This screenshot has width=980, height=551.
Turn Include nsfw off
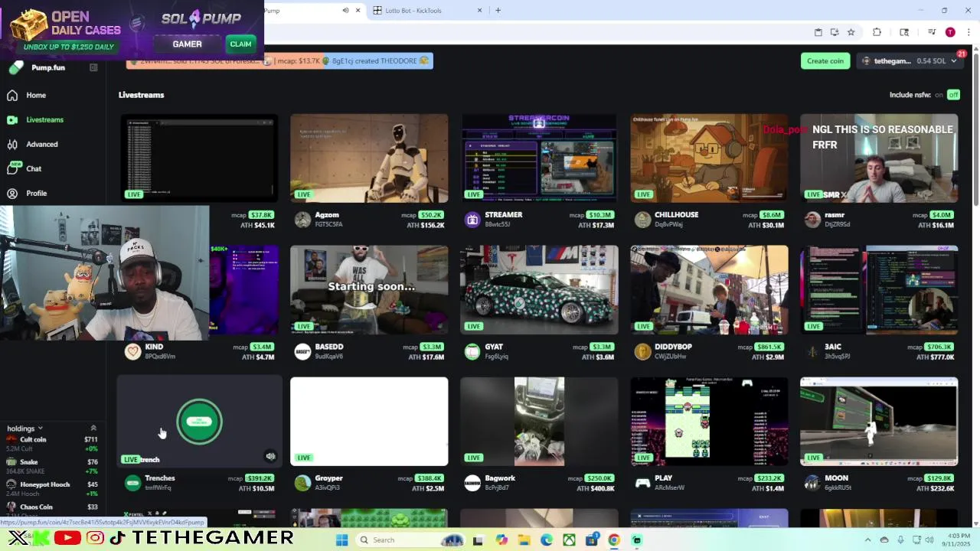point(953,95)
